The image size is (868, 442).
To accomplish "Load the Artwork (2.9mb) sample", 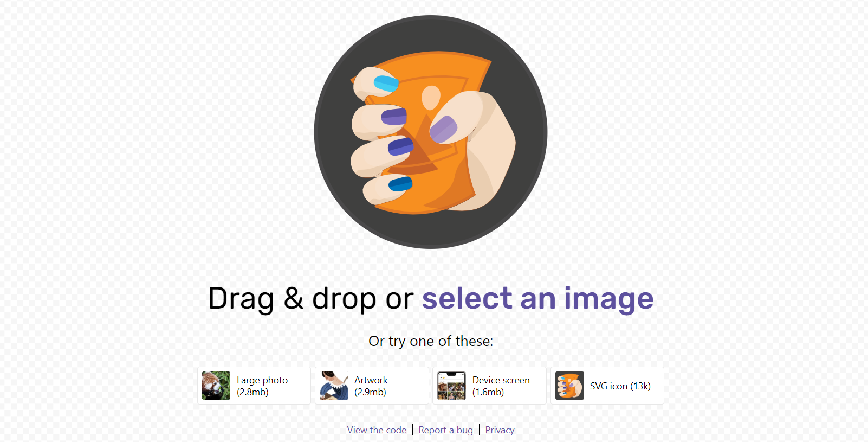I will [x=372, y=386].
